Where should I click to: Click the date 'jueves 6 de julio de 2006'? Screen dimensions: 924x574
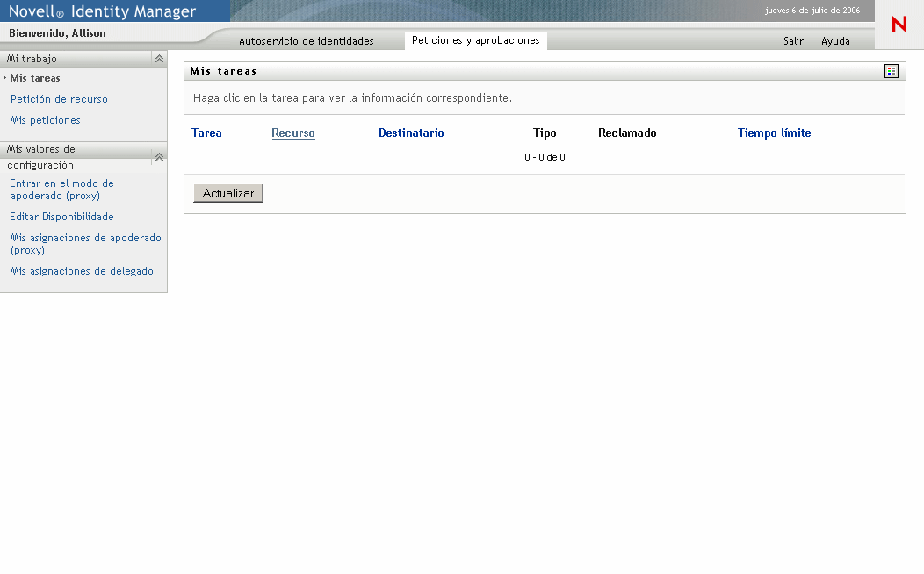(812, 10)
